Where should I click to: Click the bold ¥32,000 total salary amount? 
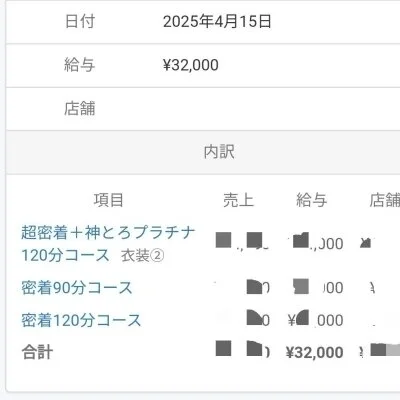point(315,352)
